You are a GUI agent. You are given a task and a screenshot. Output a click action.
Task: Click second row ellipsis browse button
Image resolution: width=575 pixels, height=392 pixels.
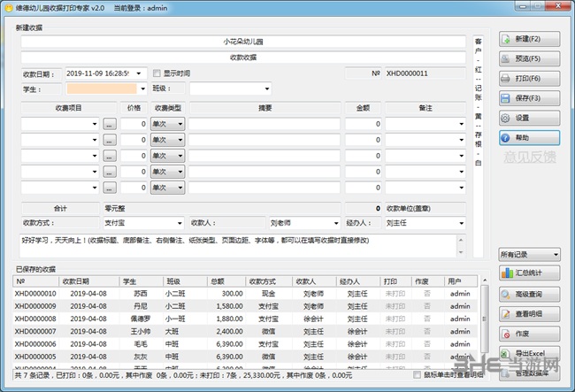point(110,140)
